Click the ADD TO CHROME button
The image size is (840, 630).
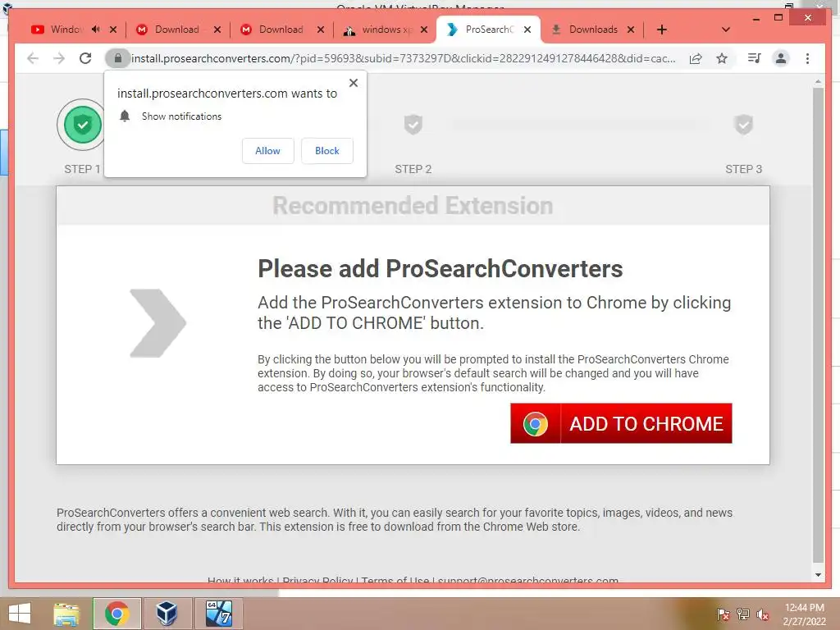pos(621,423)
